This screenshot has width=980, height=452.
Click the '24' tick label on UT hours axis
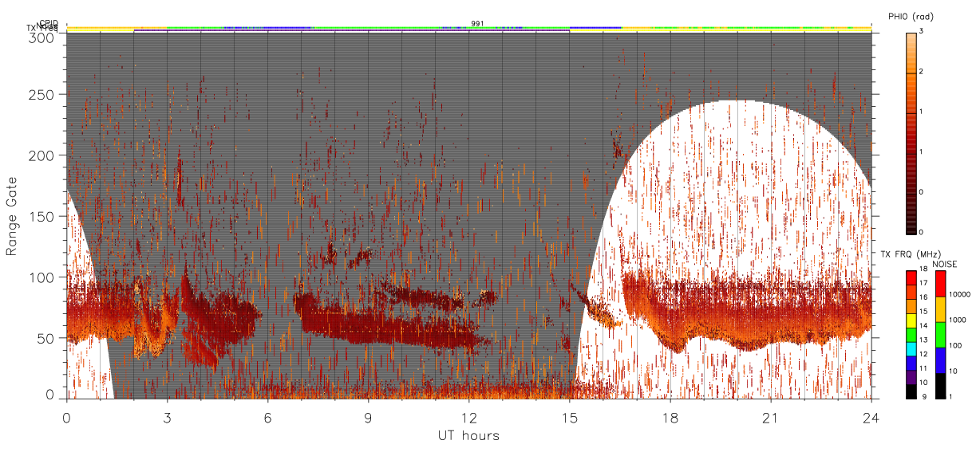(871, 418)
